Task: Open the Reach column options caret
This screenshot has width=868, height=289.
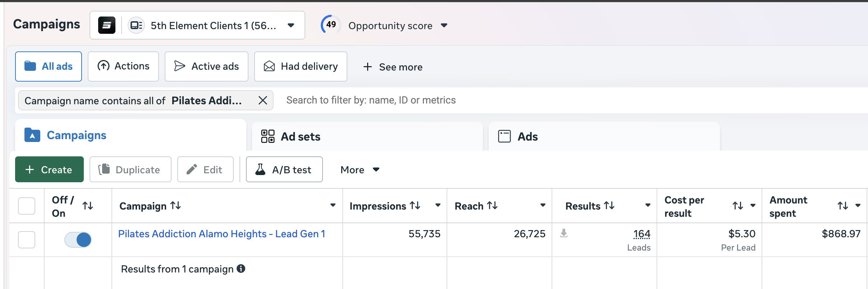Action: 543,205
